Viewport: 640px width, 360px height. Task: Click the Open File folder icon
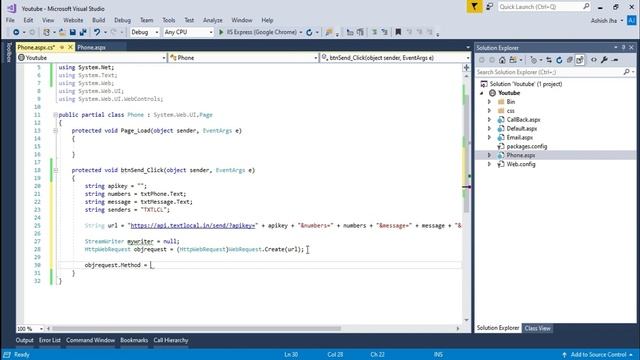[62, 32]
